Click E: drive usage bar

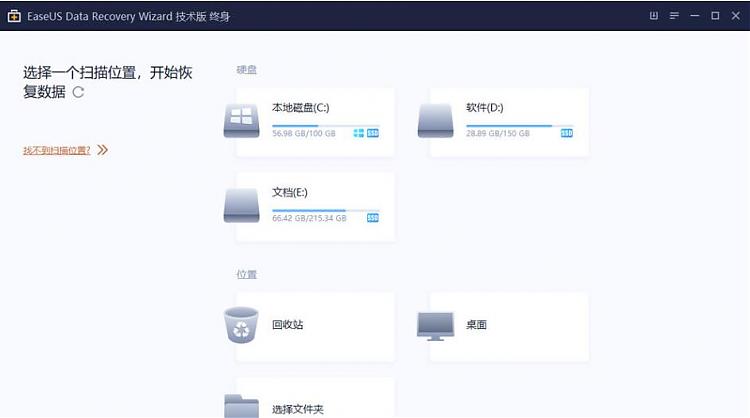[326, 210]
